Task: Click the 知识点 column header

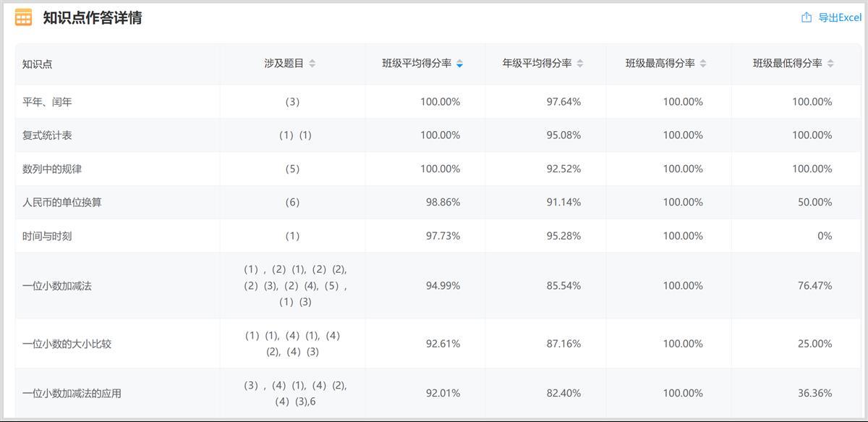Action: point(38,64)
